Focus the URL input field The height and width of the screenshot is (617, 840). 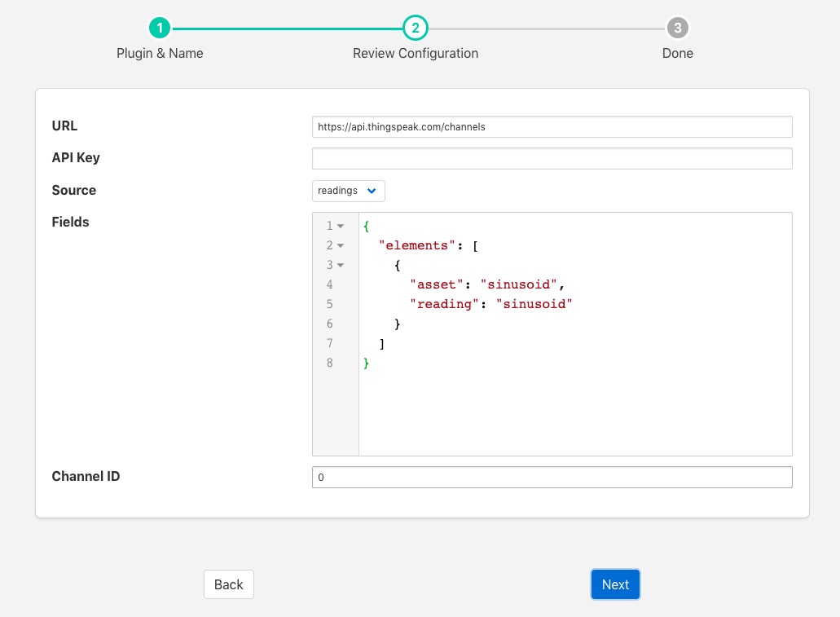(552, 126)
